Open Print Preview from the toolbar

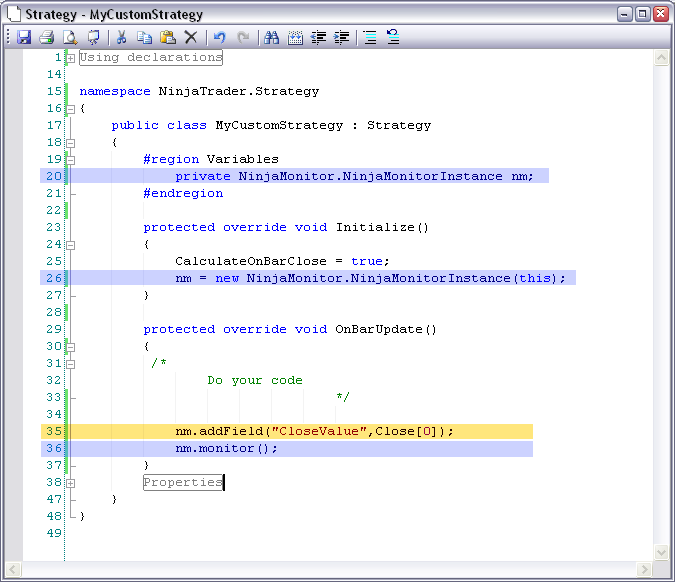tap(70, 37)
